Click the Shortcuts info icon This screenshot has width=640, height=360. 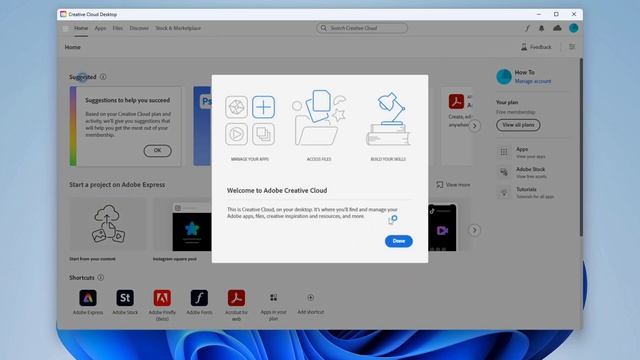coord(100,278)
